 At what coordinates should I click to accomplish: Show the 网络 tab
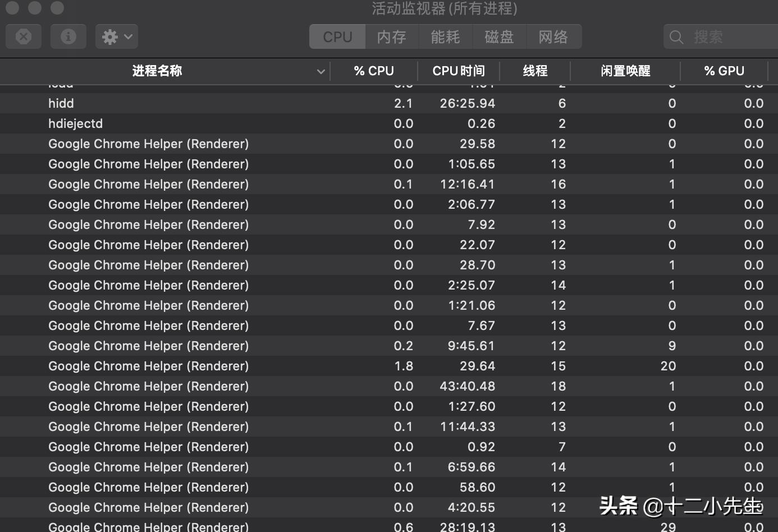tap(553, 37)
